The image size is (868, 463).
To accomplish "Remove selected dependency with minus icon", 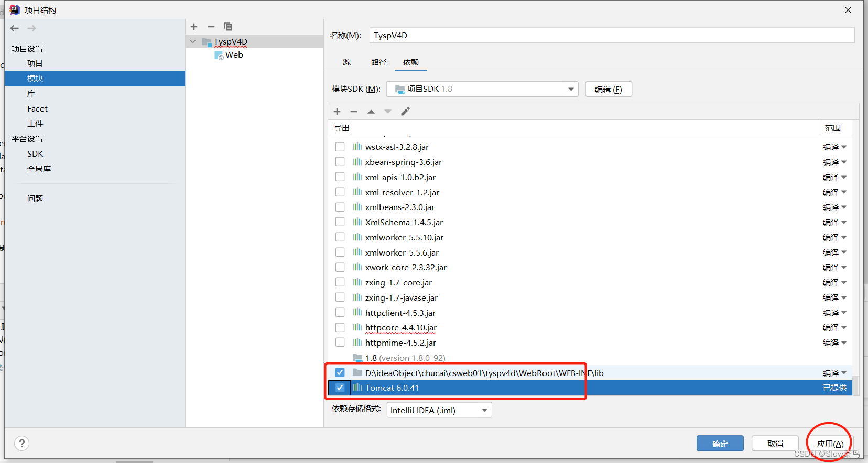I will point(354,112).
